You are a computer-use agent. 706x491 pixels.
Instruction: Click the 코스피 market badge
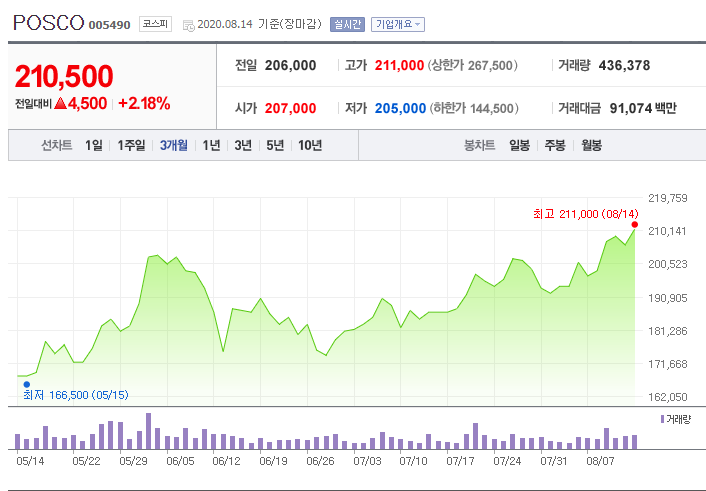155,24
